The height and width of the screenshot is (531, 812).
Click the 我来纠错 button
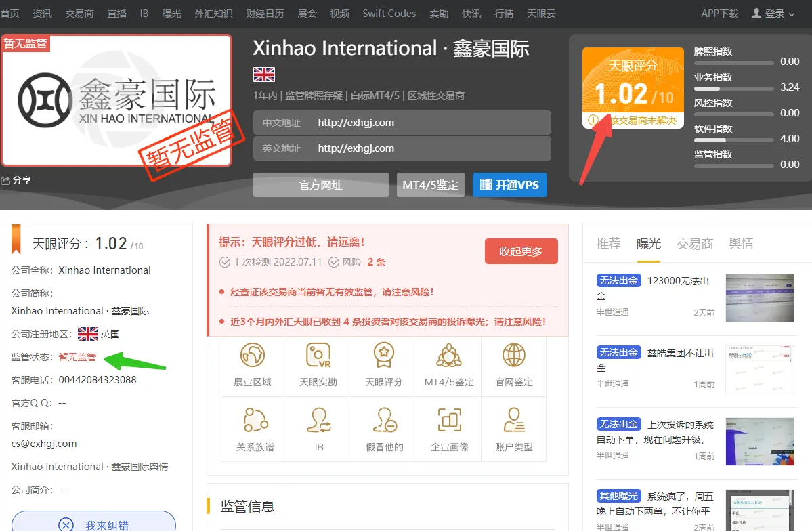coord(93,522)
